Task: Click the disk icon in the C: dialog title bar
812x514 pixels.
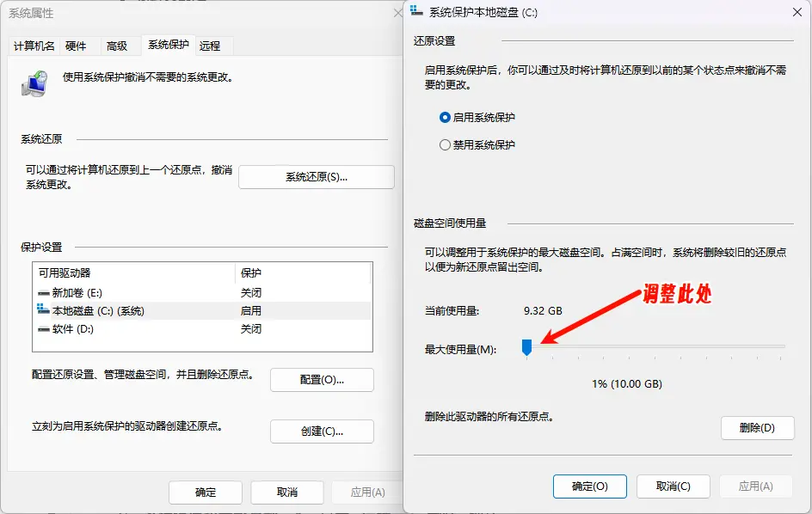Action: (x=416, y=12)
